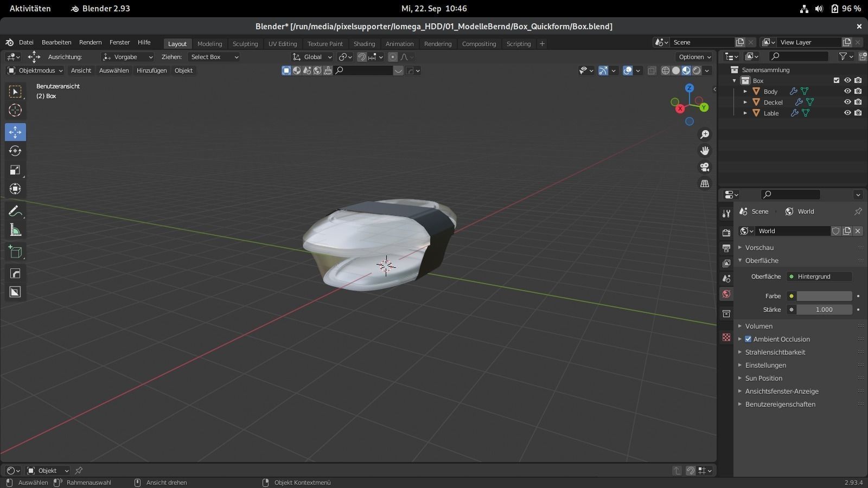This screenshot has width=868, height=488.
Task: Switch perspective/orthographic grid icon
Action: click(x=705, y=184)
